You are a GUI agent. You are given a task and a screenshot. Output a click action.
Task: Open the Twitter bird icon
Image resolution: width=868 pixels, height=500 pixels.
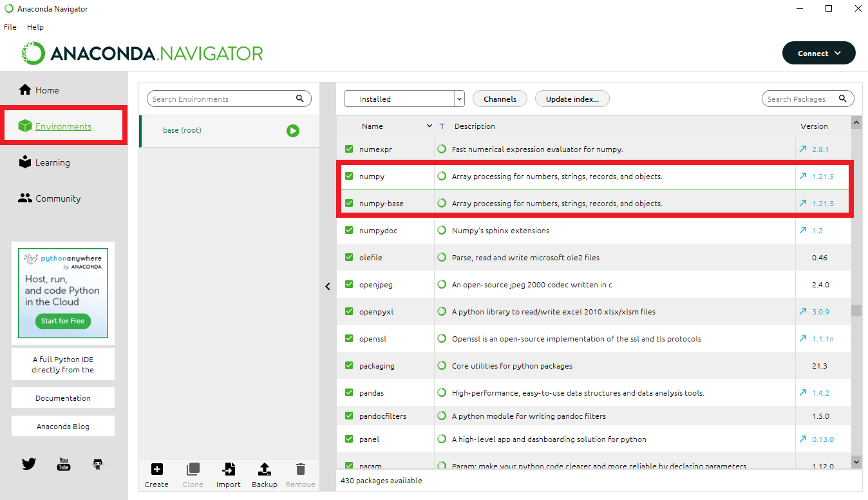(x=28, y=464)
